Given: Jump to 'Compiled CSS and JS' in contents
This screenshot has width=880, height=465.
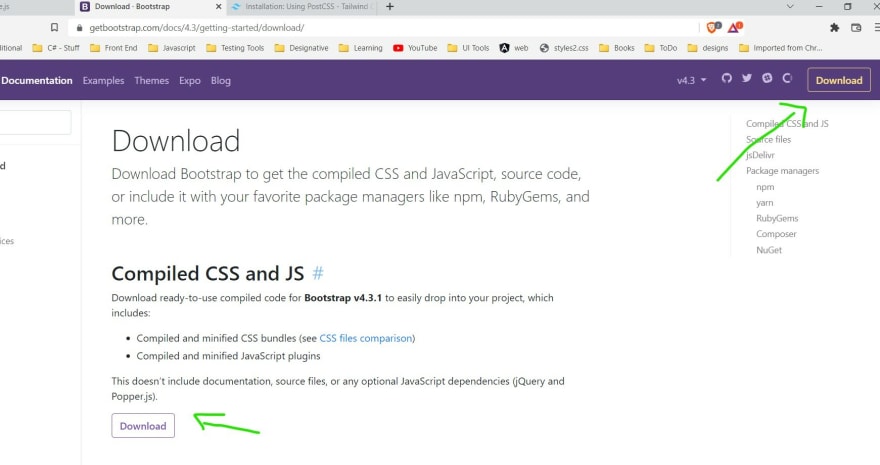Looking at the screenshot, I should [787, 123].
